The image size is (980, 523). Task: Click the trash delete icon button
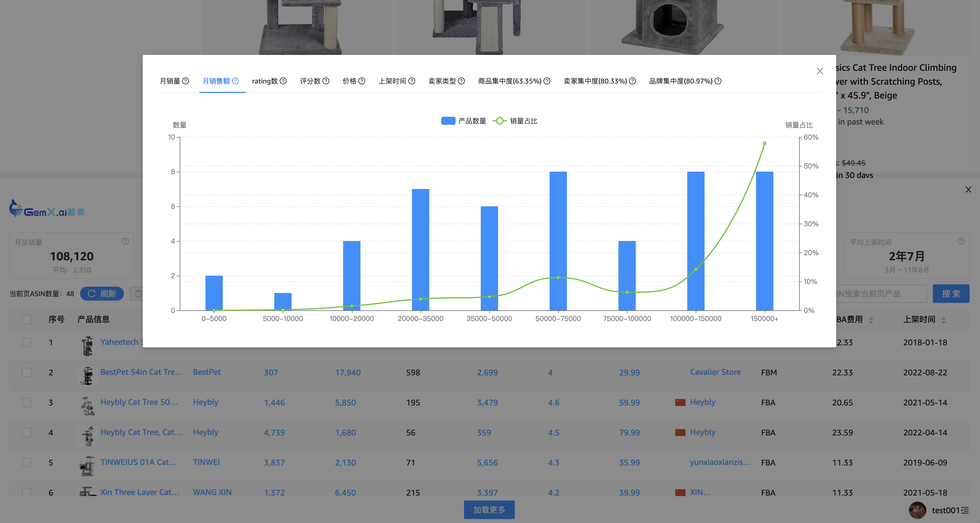point(138,294)
